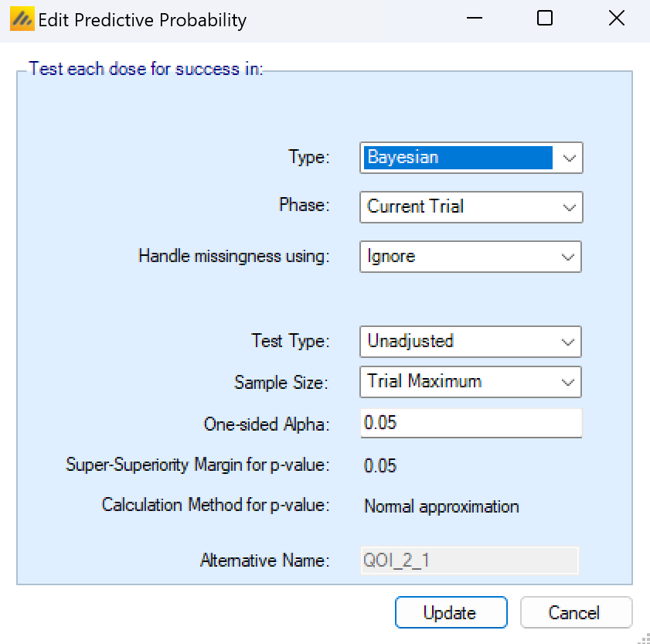Minimize the Edit Predictive Probability dialog
This screenshot has height=644, width=650.
coord(471,19)
